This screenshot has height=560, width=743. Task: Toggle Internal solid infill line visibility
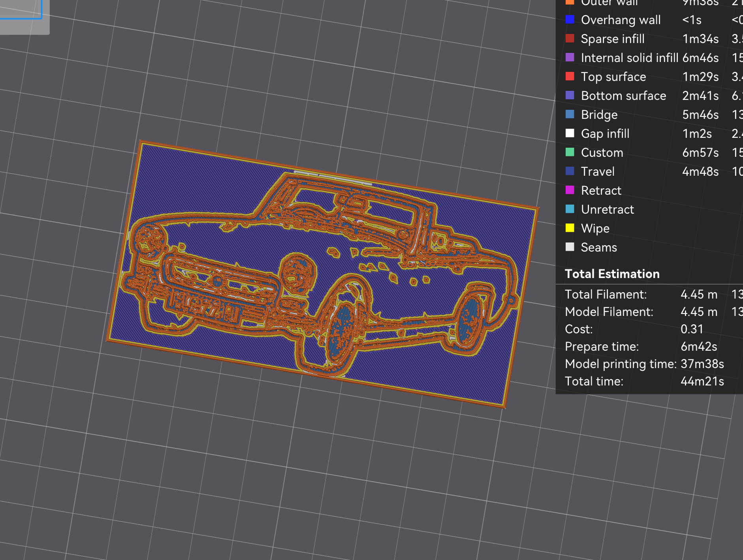(x=629, y=58)
